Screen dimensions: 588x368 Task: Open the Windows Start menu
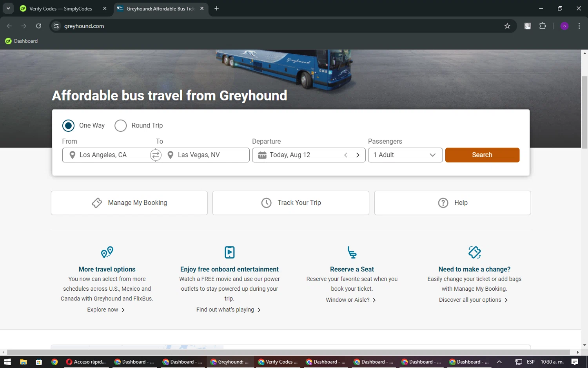[x=7, y=362]
